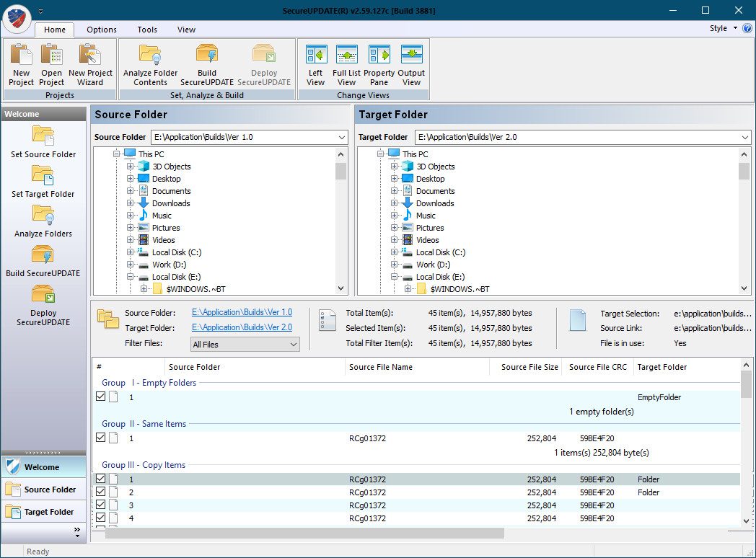756x558 pixels.
Task: Uncheck the Group I Empty Folders item 1
Action: point(101,397)
